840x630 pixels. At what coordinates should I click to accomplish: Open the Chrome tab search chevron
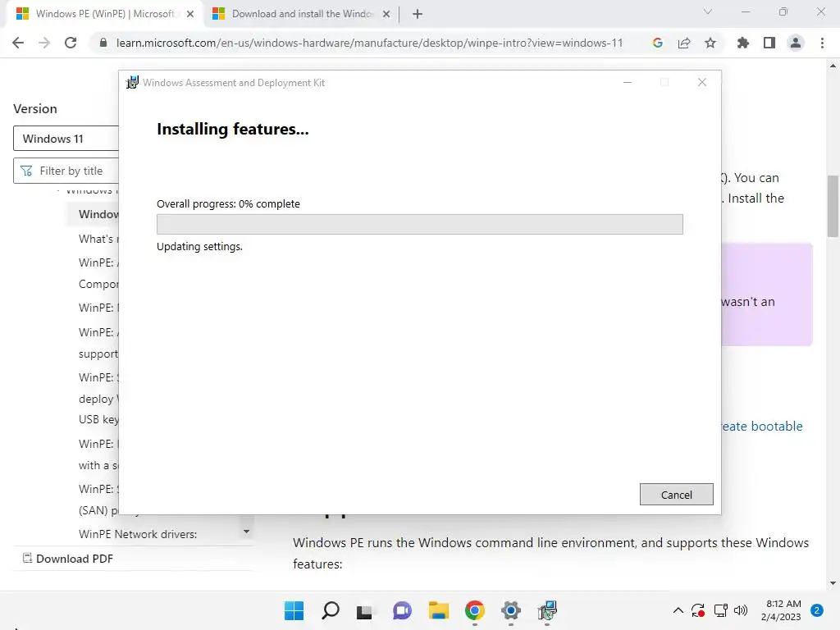pyautogui.click(x=708, y=11)
